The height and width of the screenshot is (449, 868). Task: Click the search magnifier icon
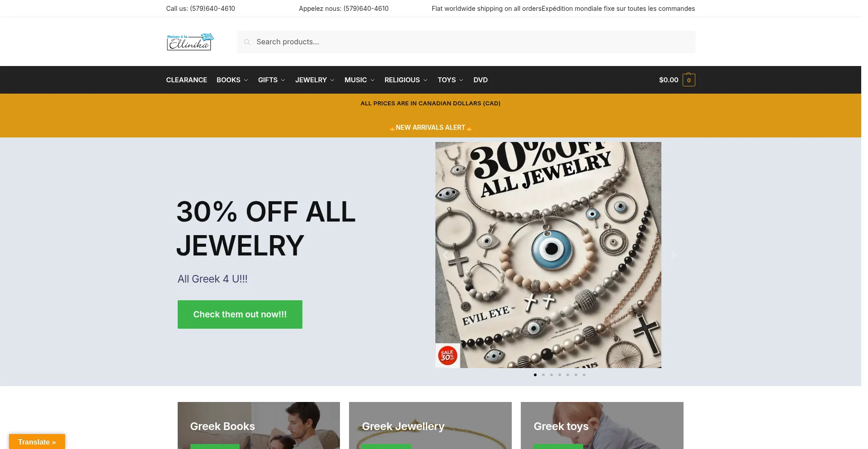pyautogui.click(x=247, y=42)
